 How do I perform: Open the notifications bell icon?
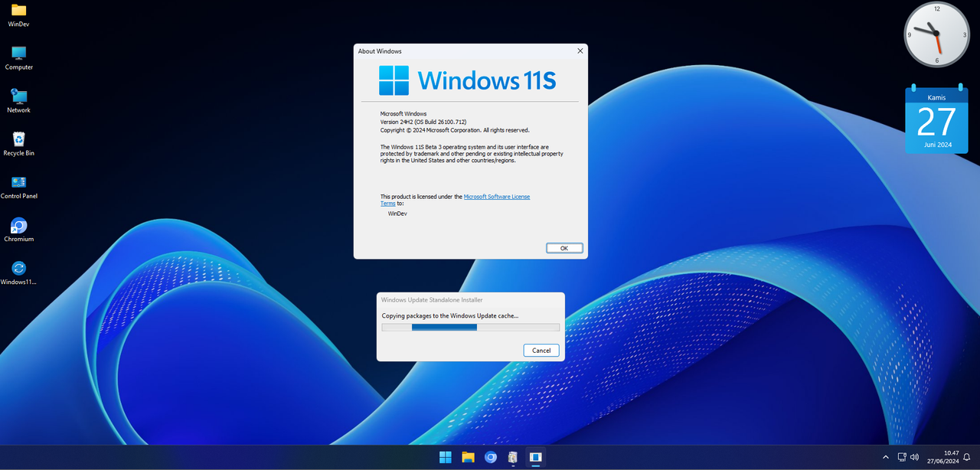(x=966, y=457)
